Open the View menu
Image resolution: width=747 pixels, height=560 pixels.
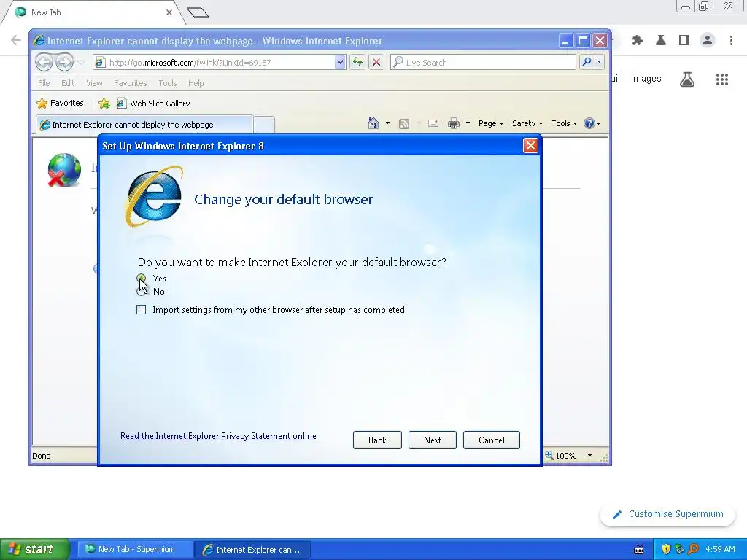pos(94,83)
